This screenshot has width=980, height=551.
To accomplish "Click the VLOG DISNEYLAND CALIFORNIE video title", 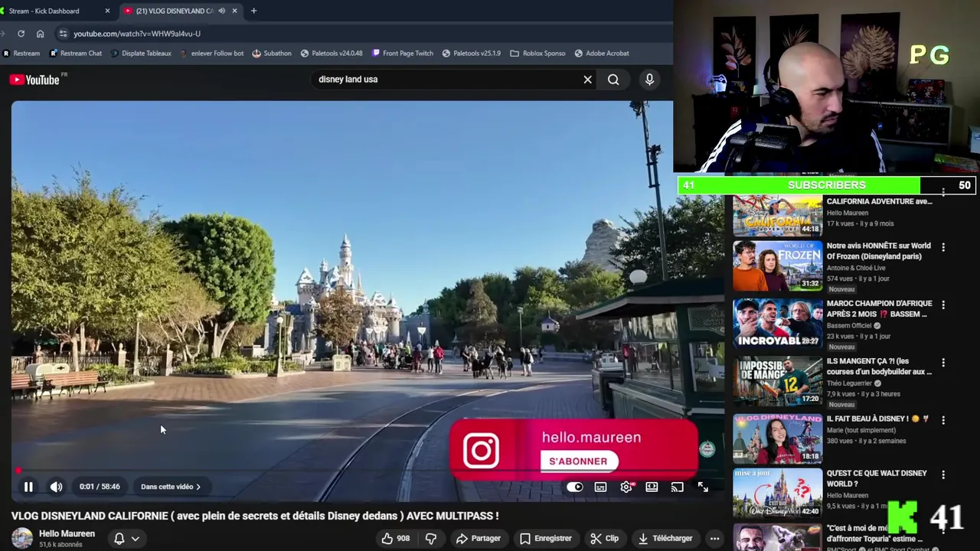I will point(255,517).
